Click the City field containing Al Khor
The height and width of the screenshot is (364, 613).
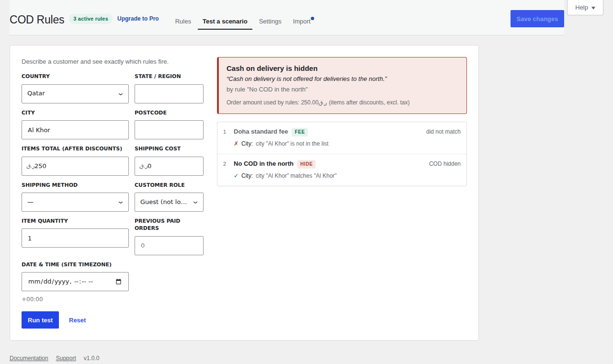pos(75,130)
